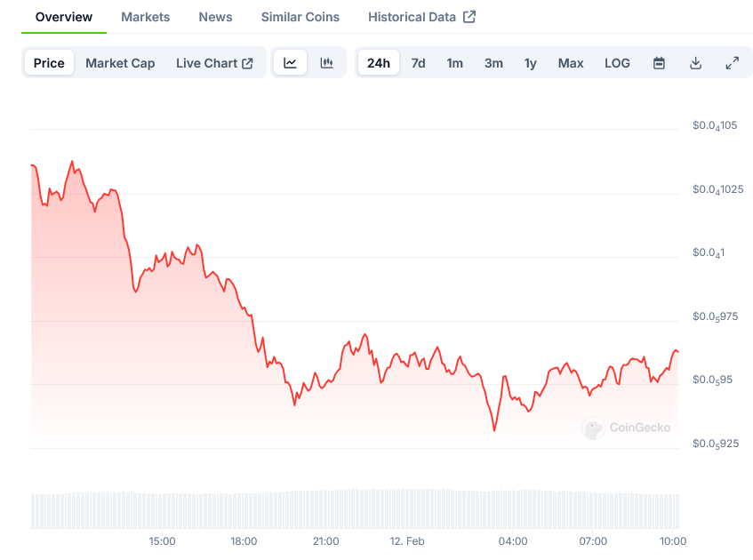Select the 1m time range
Image resolution: width=753 pixels, height=560 pixels.
[x=455, y=63]
